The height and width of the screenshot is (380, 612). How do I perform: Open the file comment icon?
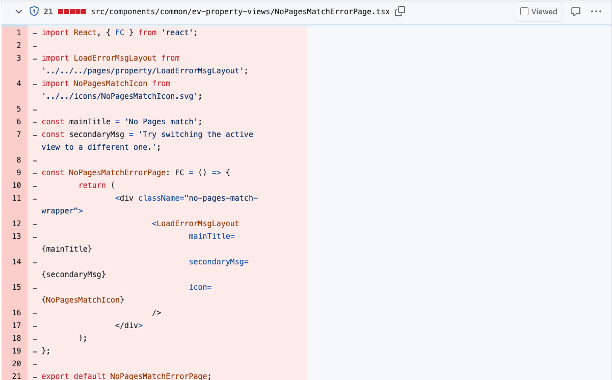575,11
